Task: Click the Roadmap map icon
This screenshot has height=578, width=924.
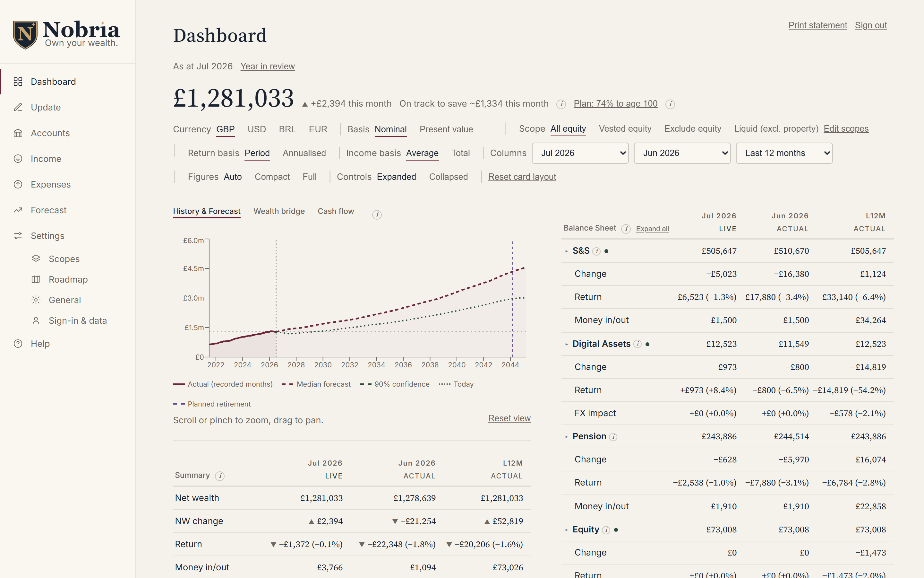Action: tap(36, 279)
